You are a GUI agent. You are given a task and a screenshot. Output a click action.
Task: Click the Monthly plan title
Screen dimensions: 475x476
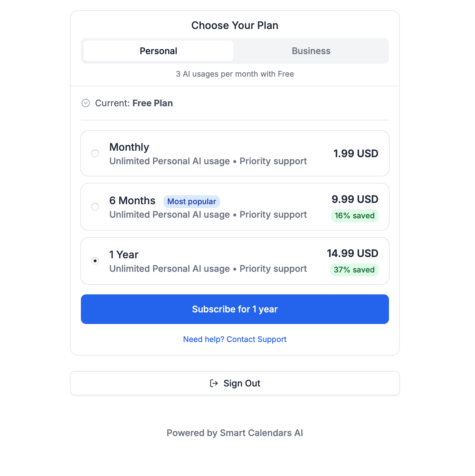coord(129,147)
